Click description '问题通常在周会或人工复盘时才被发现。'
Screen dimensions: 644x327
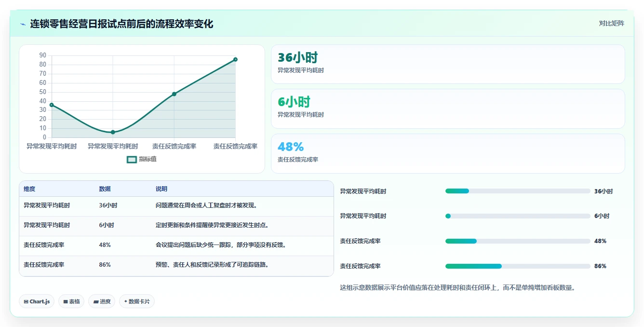click(206, 205)
